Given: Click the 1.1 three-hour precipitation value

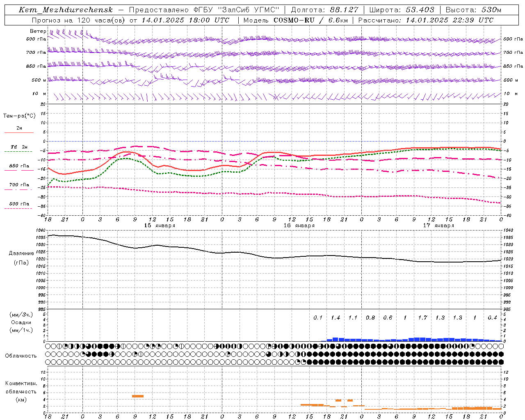Looking at the screenshot, I should [353, 318].
